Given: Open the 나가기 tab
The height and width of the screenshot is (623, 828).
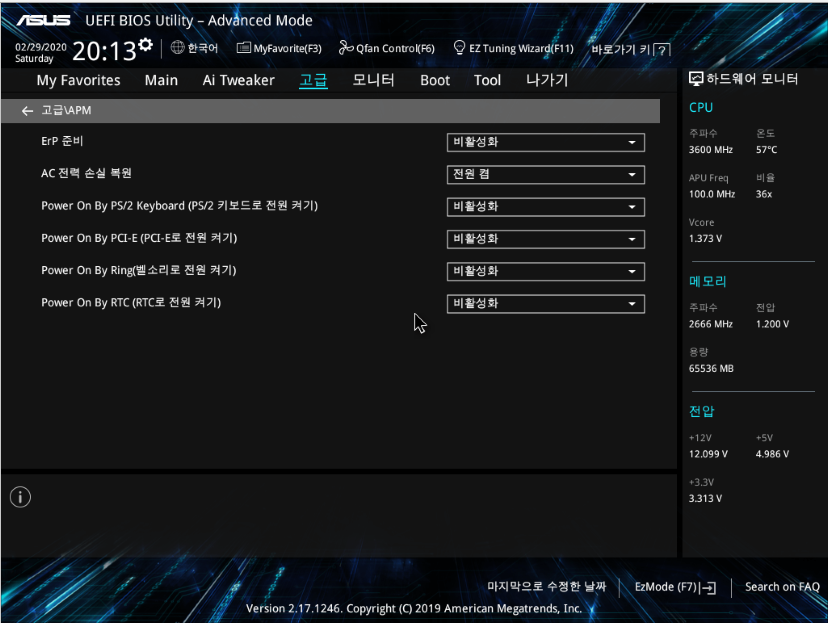Looking at the screenshot, I should (x=547, y=80).
